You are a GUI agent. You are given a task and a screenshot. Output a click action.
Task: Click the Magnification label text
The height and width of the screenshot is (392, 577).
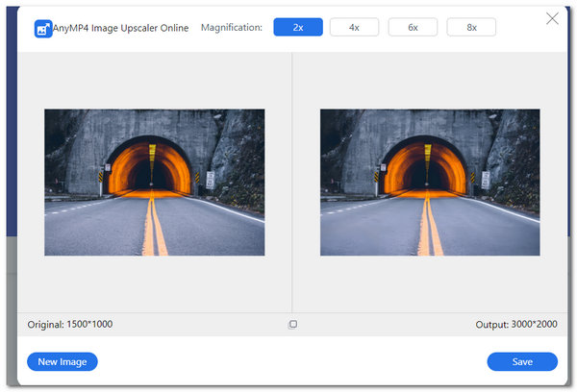(x=231, y=28)
